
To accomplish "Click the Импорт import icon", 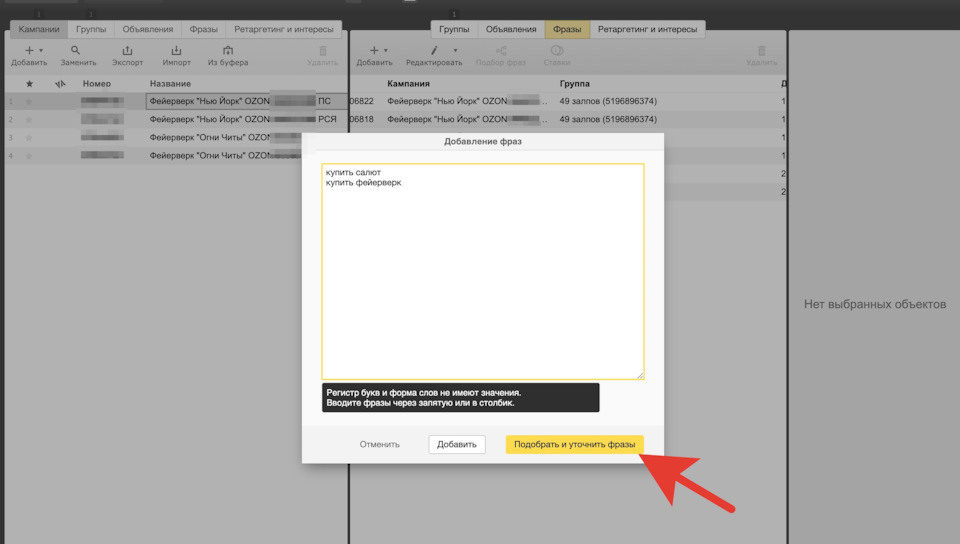I will pos(176,50).
